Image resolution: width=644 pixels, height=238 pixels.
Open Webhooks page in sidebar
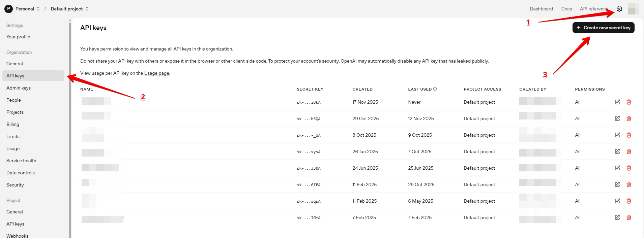pos(17,236)
